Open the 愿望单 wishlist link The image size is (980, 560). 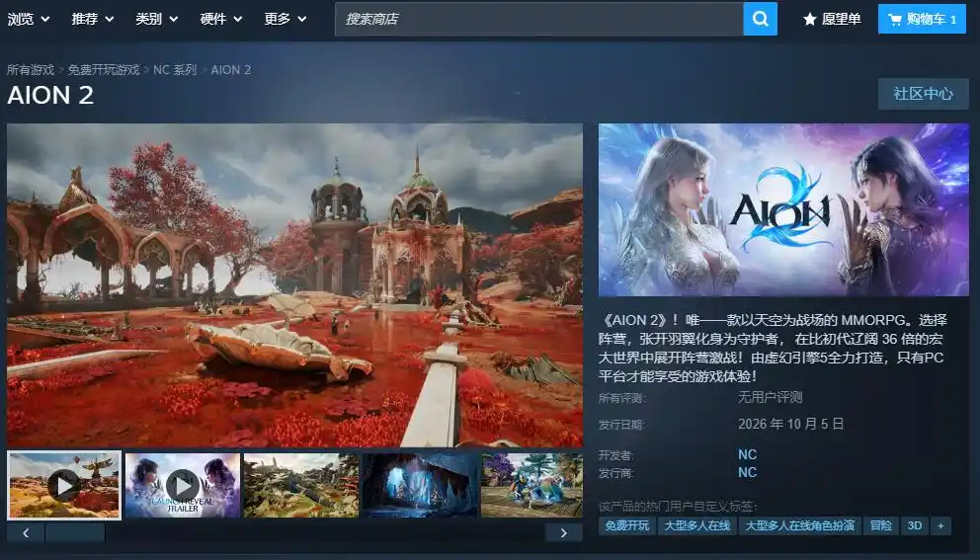coord(832,20)
